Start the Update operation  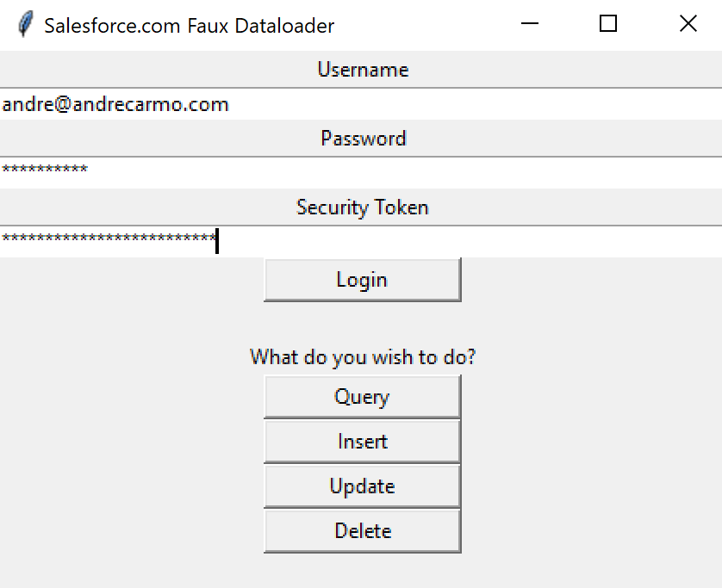(362, 486)
